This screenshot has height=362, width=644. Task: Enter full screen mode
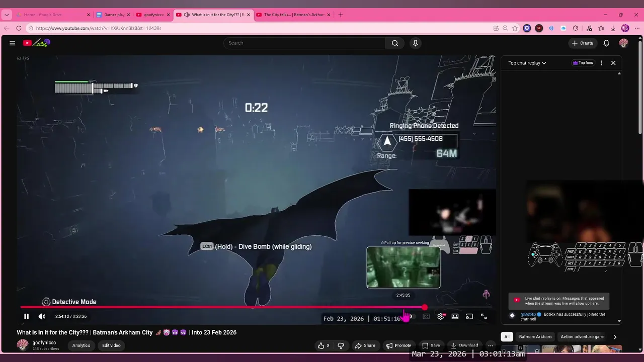pos(484,316)
